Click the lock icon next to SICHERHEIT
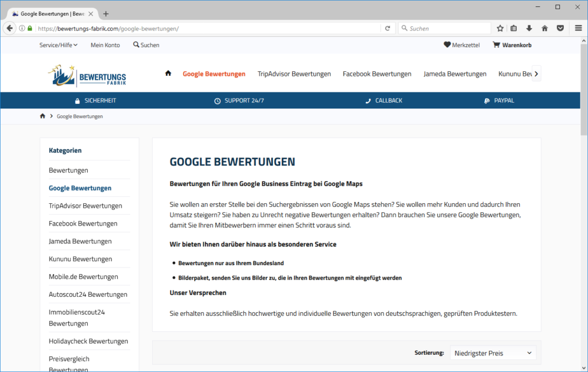This screenshot has height=372, width=588. 78,100
